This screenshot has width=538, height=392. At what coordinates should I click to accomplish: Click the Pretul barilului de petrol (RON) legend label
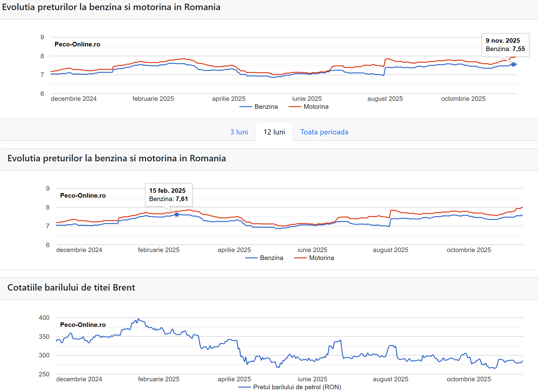[x=297, y=387]
